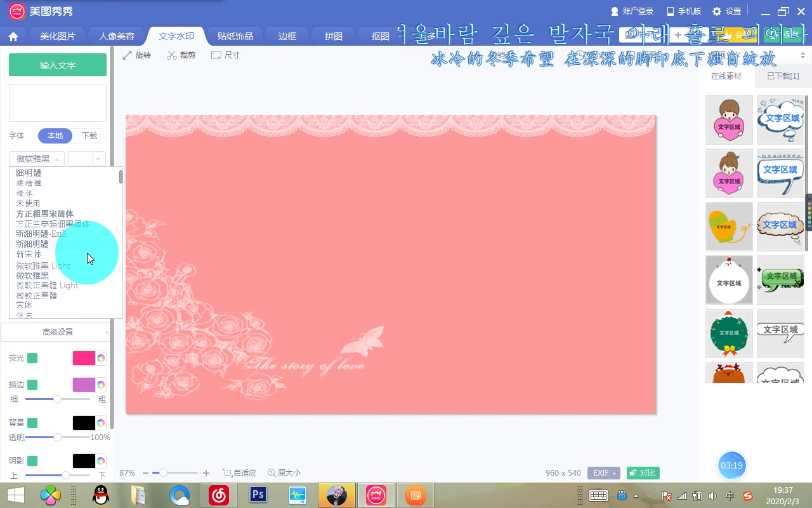Image resolution: width=812 pixels, height=508 pixels.
Task: Open the 抠图 tab
Action: tap(381, 36)
